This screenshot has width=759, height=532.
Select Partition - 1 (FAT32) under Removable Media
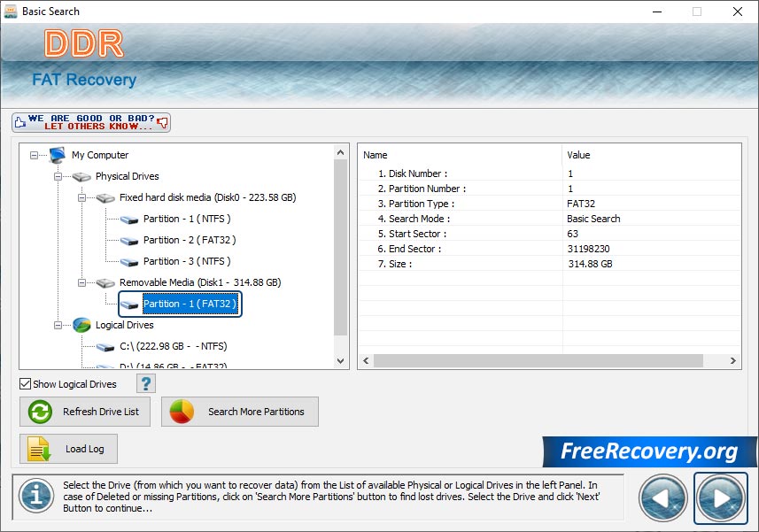190,304
